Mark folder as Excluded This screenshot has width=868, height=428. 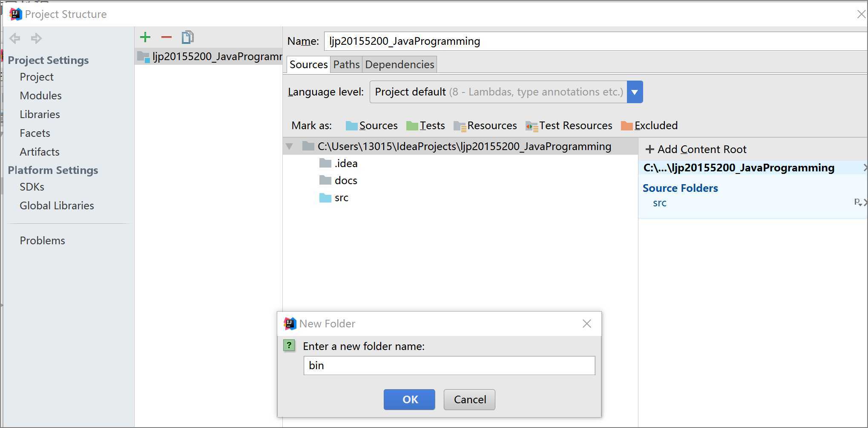pyautogui.click(x=649, y=125)
